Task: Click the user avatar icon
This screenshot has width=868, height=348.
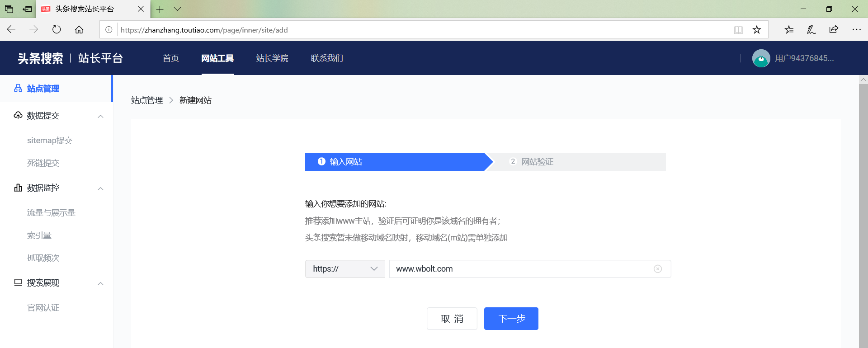Action: [761, 58]
